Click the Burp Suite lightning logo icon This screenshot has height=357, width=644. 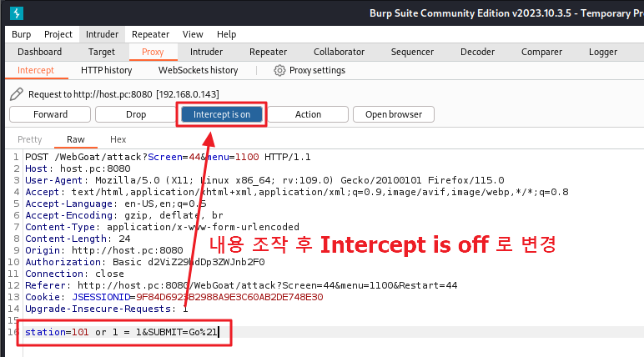coord(17,13)
